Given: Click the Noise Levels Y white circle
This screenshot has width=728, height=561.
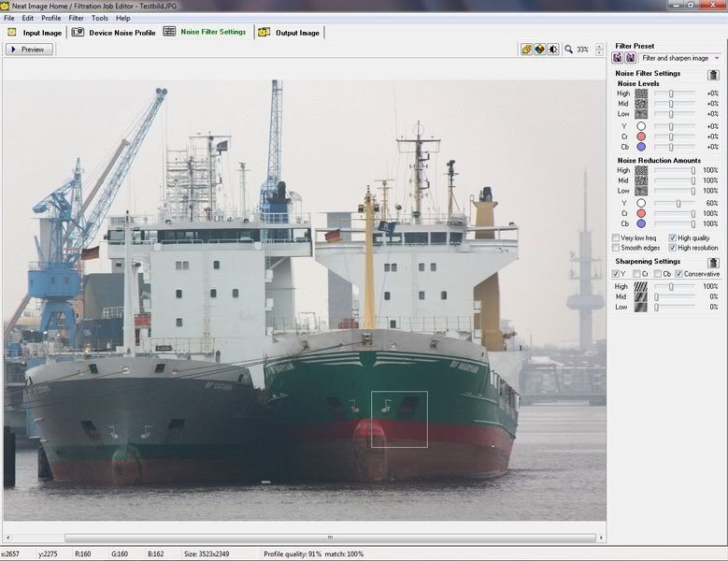Looking at the screenshot, I should click(641, 126).
